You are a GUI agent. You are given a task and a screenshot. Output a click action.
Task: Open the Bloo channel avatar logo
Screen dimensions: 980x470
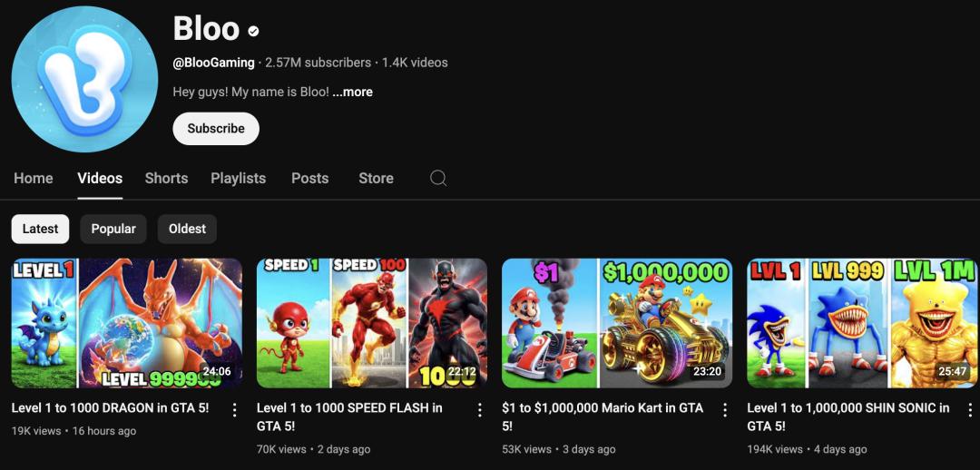pos(84,79)
